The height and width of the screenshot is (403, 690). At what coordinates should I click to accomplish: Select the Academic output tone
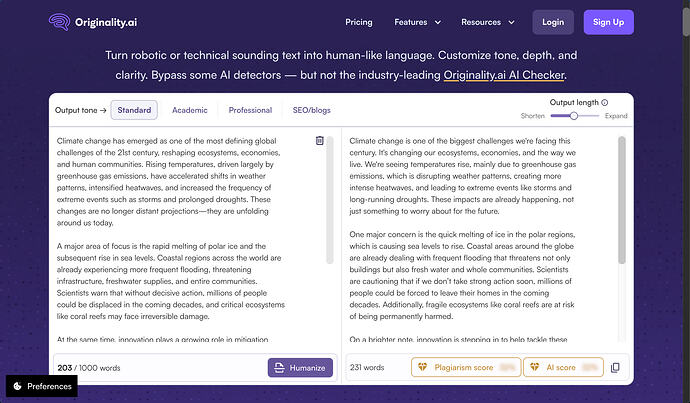190,110
